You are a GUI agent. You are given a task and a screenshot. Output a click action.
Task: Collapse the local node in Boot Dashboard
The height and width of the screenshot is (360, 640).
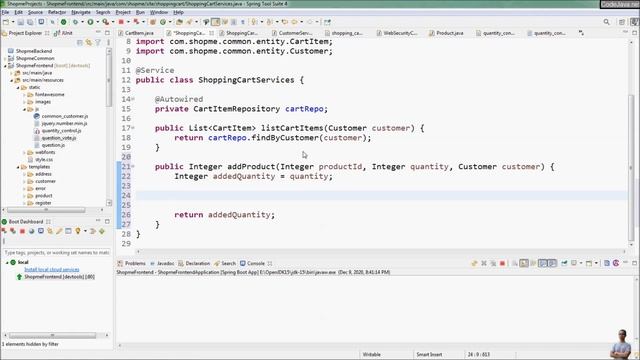7,262
